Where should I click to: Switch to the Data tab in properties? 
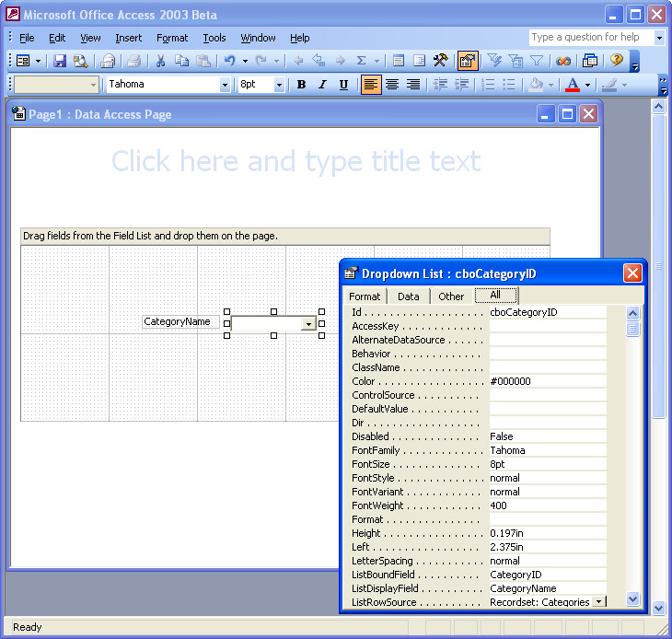[x=409, y=296]
